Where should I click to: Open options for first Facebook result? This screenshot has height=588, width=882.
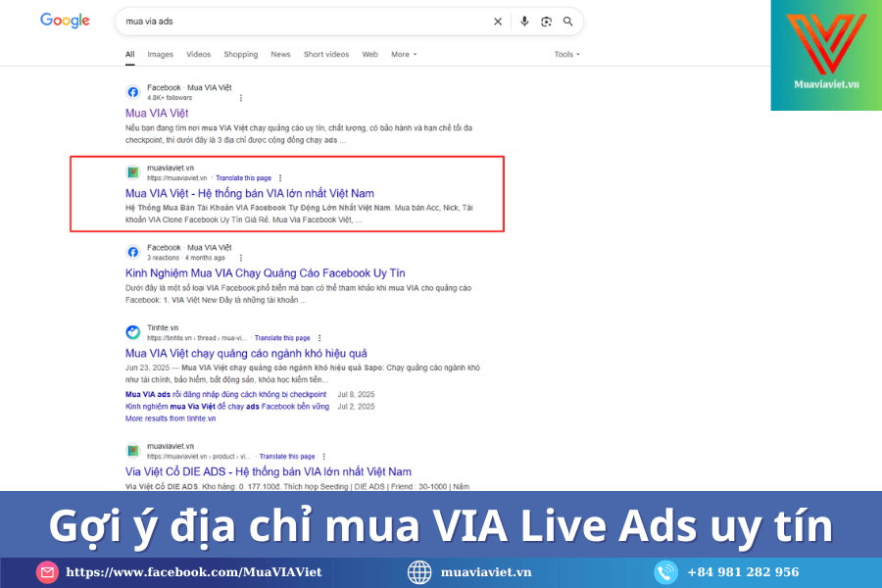click(x=241, y=98)
